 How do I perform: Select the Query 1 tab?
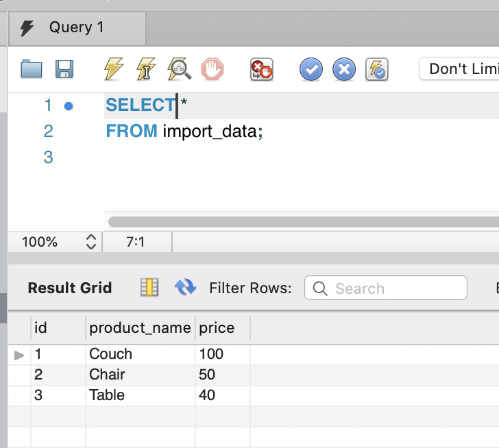pyautogui.click(x=77, y=27)
